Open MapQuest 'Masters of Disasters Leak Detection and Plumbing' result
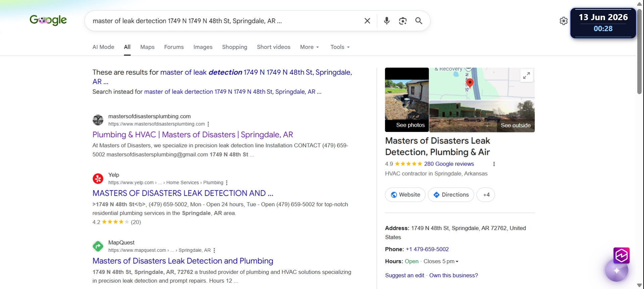 click(x=183, y=261)
